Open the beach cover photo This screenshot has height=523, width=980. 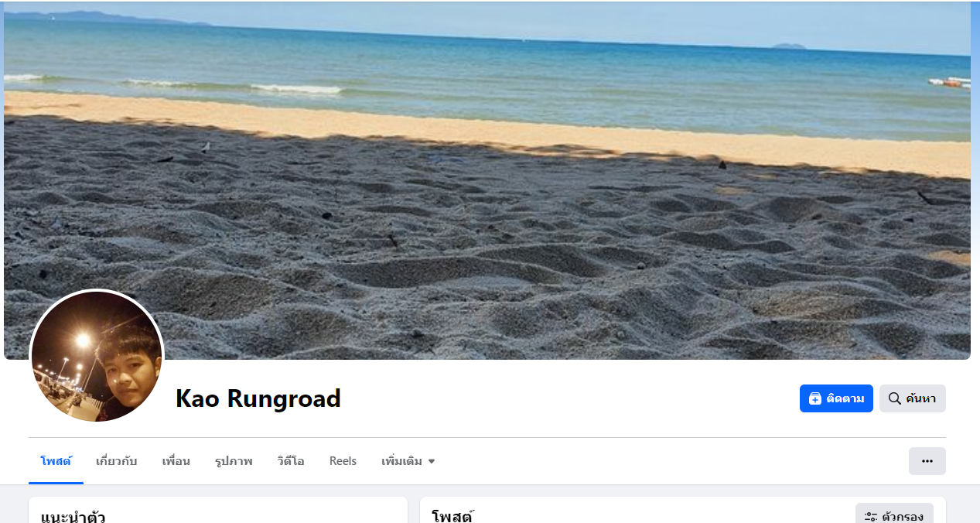487,180
